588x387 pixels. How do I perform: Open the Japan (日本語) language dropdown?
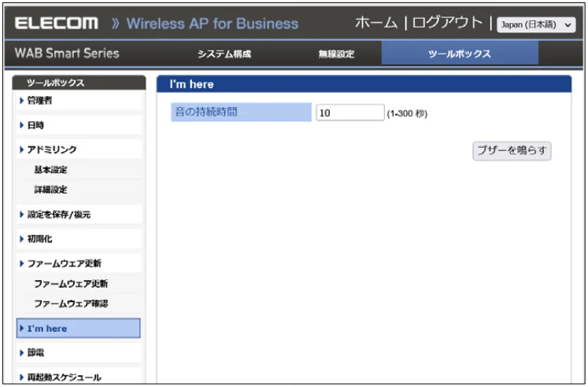pos(536,24)
